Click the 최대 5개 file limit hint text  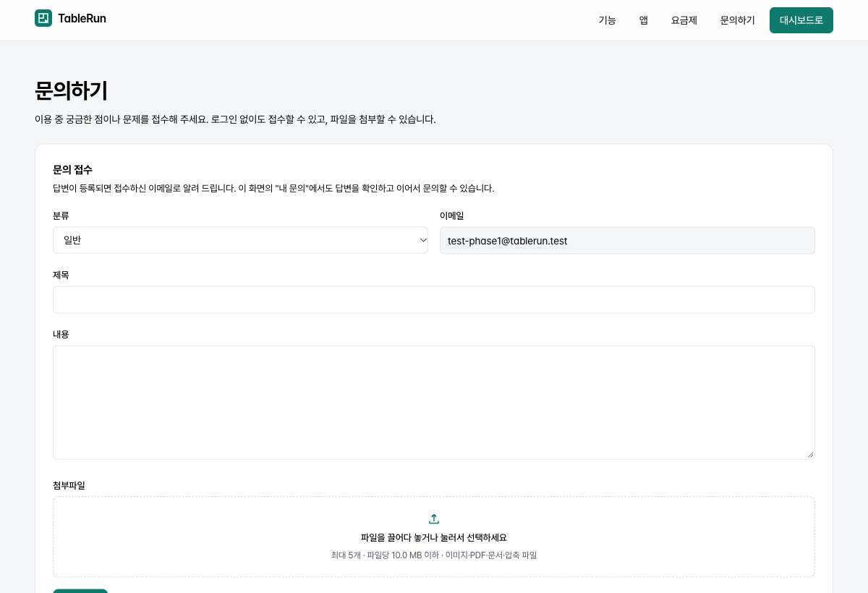pyautogui.click(x=434, y=555)
